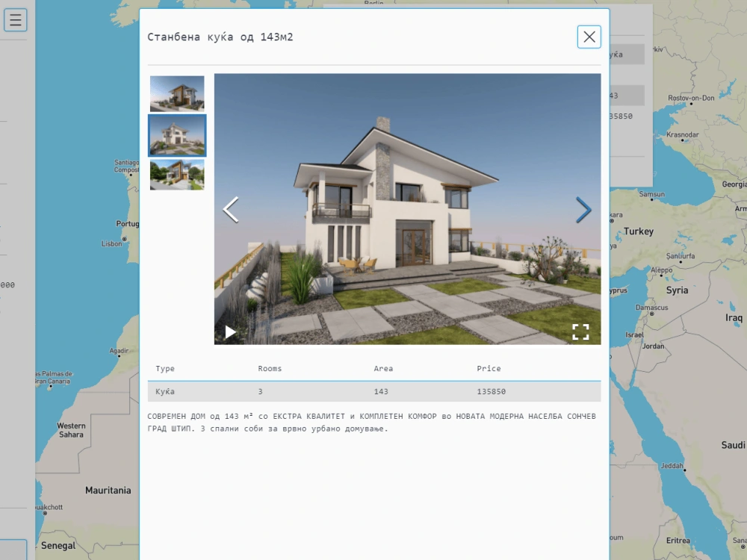The height and width of the screenshot is (560, 747).
Task: Select the price value 135850 cell
Action: [x=492, y=391]
